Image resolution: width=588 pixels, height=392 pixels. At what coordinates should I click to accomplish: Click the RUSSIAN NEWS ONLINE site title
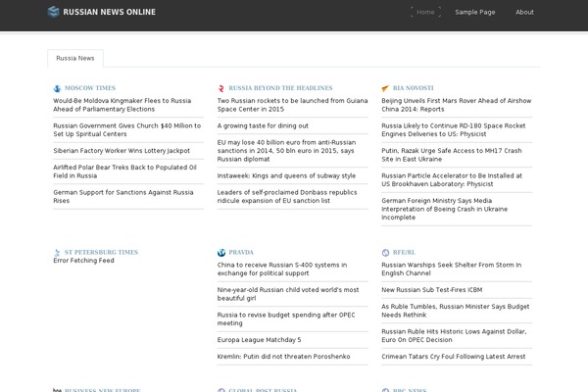point(109,12)
